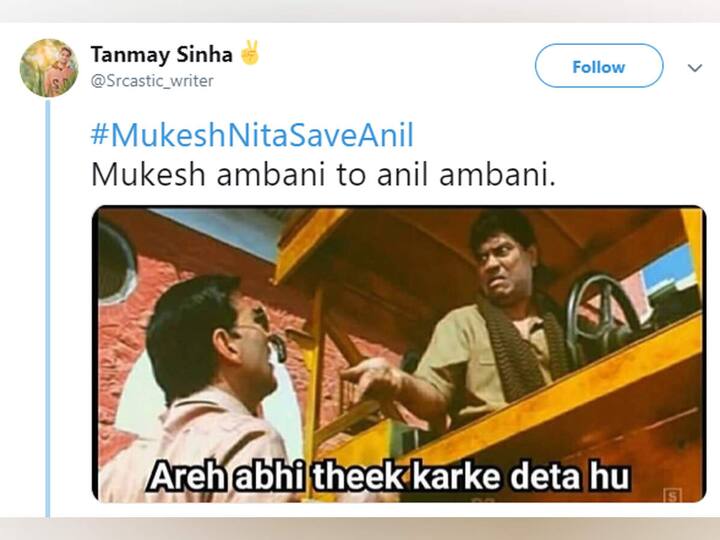720x540 pixels.
Task: Open the attached meme image
Action: pos(399,354)
